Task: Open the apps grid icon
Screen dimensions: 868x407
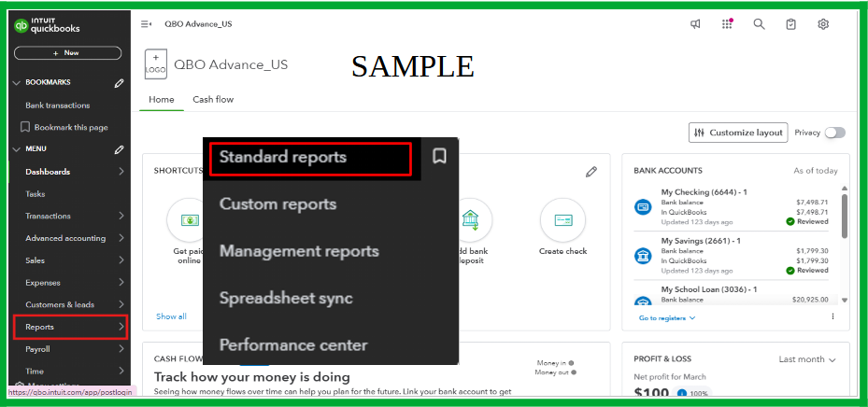Action: point(728,24)
